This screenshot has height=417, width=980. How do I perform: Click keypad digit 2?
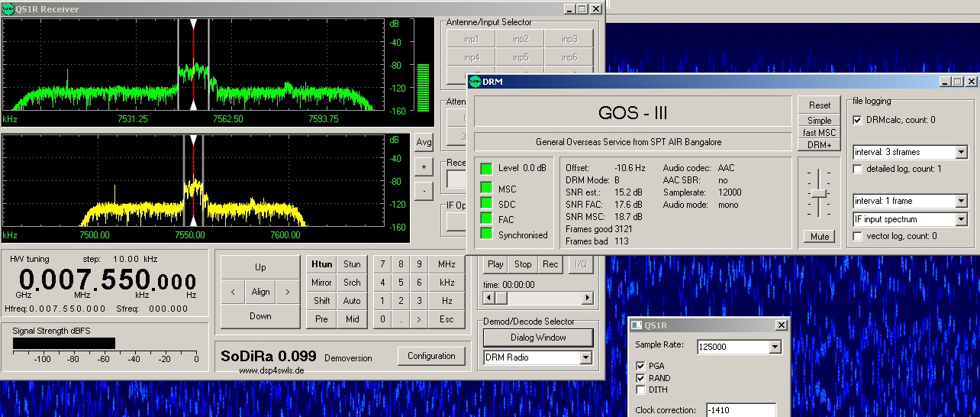click(x=401, y=301)
